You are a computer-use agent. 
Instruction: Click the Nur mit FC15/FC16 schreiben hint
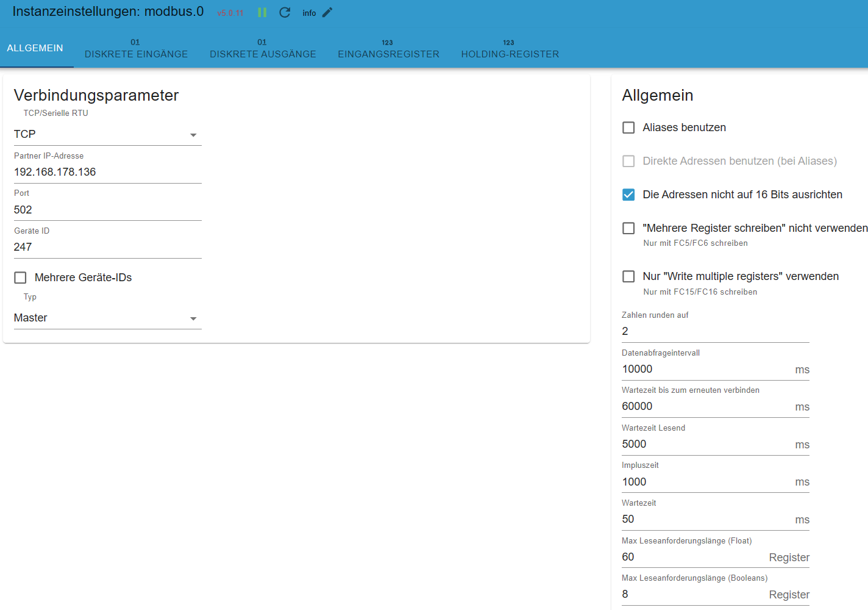[700, 292]
